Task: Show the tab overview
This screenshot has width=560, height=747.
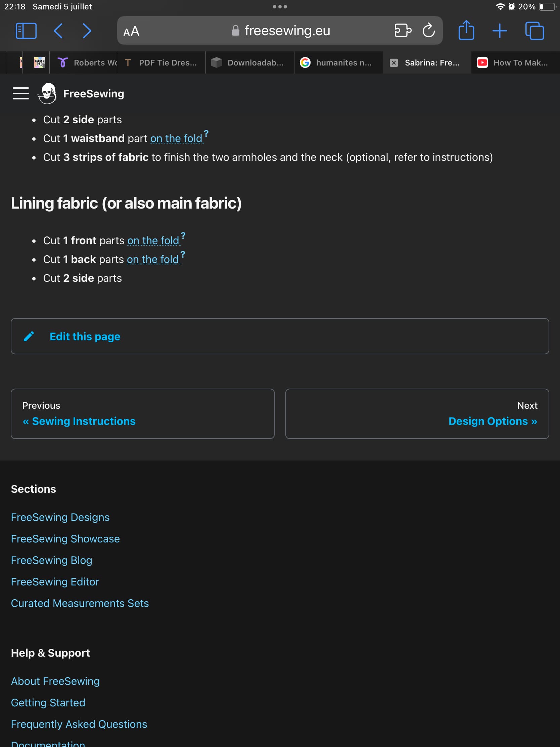Action: 535,31
